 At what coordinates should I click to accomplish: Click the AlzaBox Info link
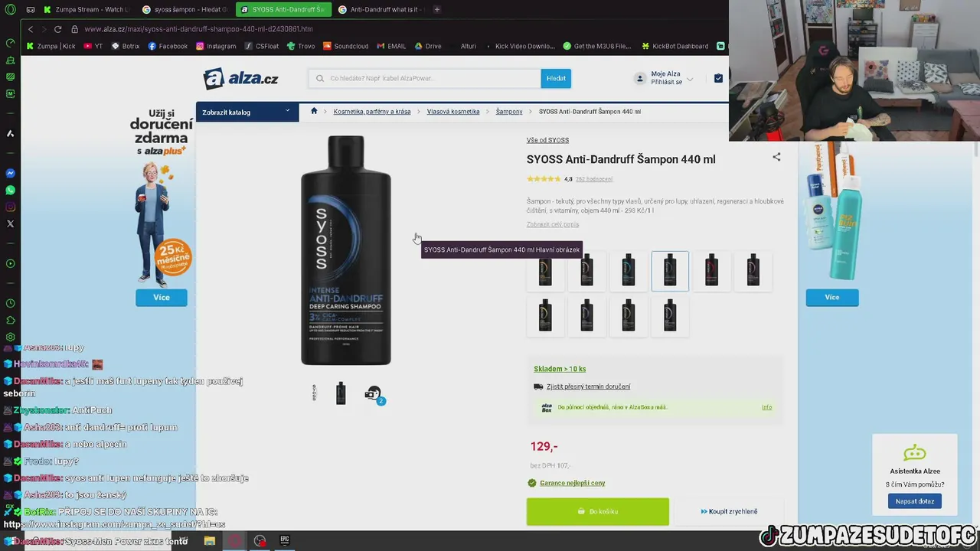(x=766, y=407)
